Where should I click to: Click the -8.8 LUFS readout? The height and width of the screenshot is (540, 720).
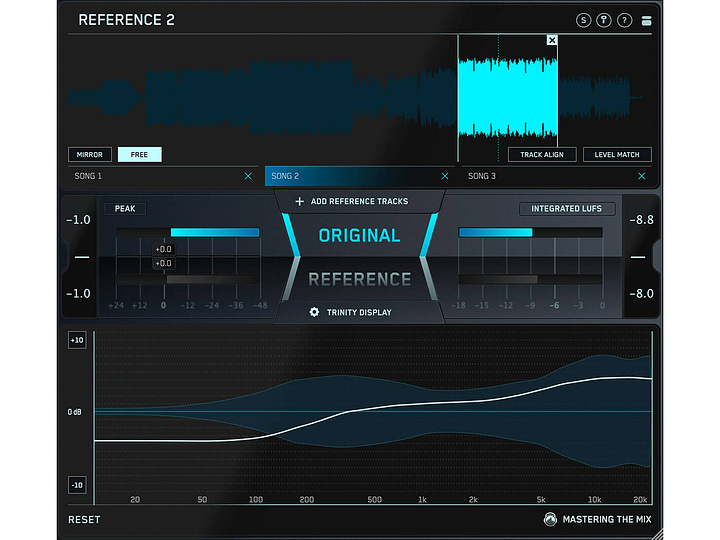click(641, 220)
